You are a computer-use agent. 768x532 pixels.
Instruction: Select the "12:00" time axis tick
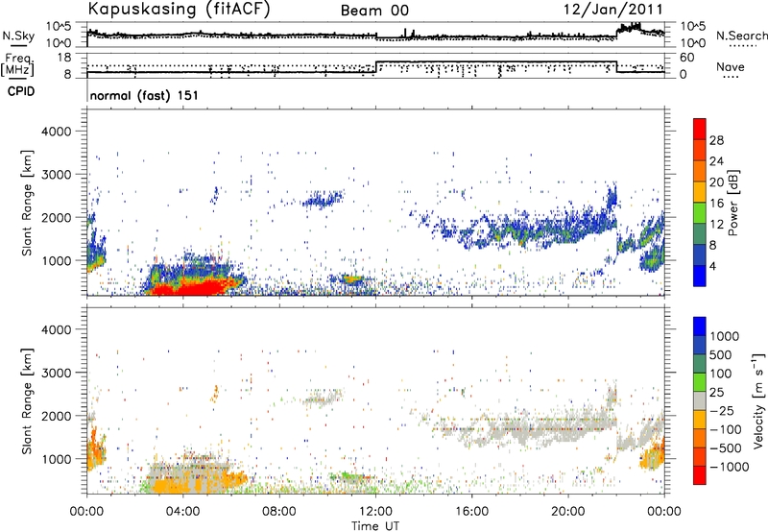click(x=375, y=512)
